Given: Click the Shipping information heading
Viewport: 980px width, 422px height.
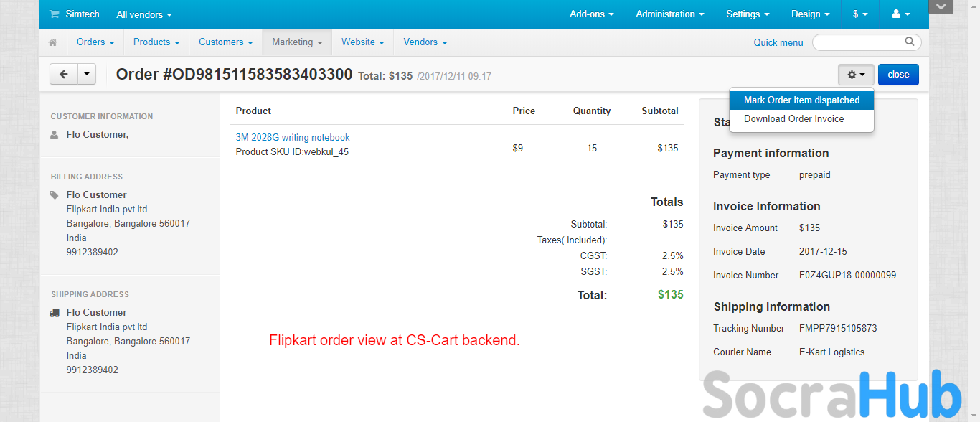Looking at the screenshot, I should (x=772, y=307).
